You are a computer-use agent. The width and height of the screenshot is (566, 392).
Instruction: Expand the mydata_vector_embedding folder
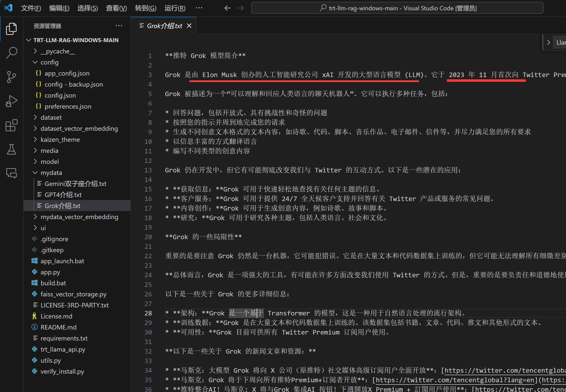click(77, 217)
